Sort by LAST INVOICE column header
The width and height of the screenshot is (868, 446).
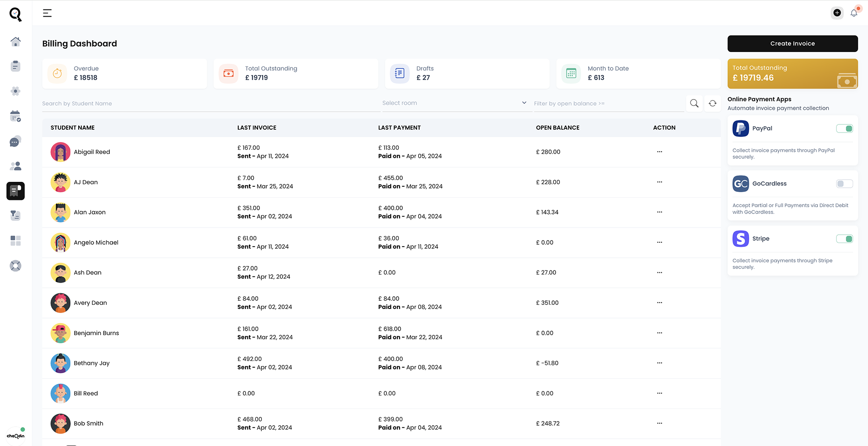(257, 128)
